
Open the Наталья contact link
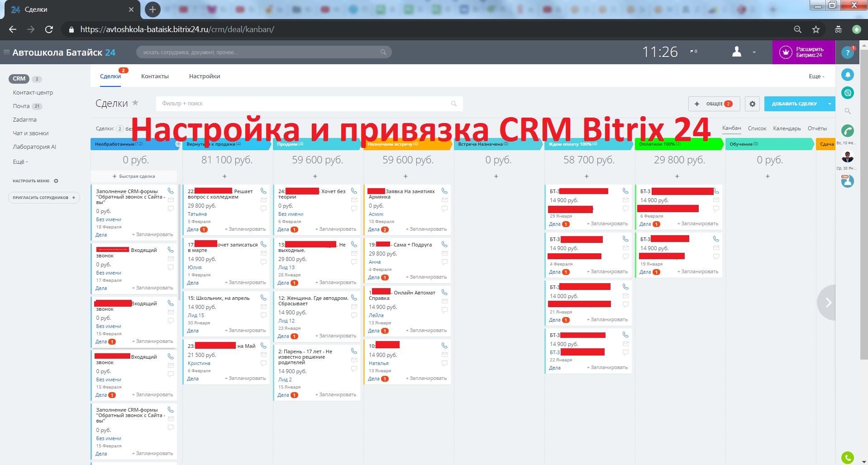click(x=379, y=363)
